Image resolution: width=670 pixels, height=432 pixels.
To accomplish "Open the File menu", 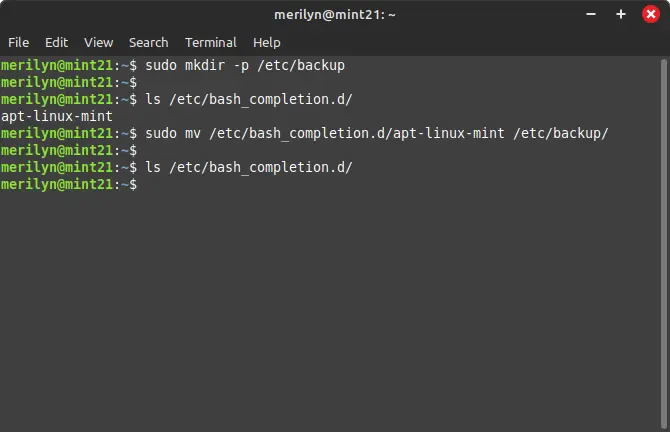I will point(18,43).
